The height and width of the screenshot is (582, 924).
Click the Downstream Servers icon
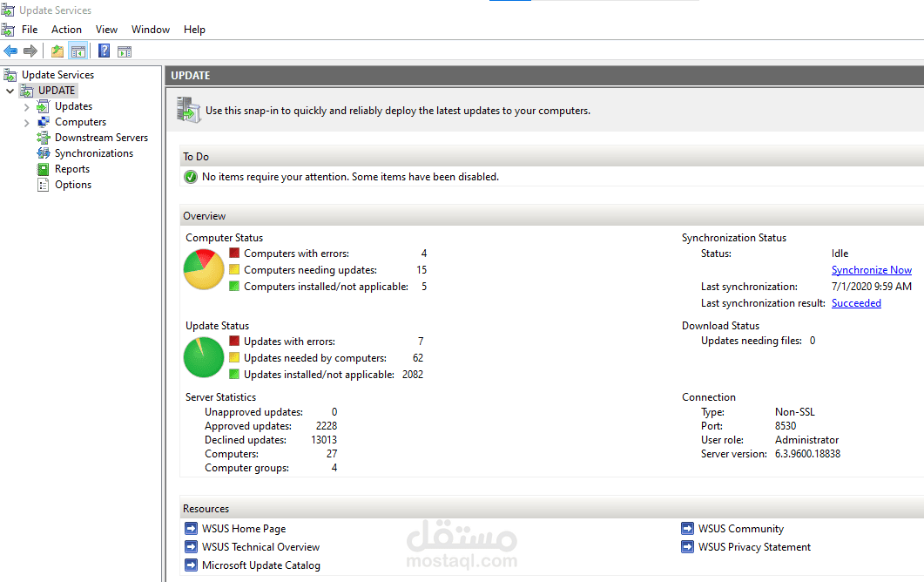click(43, 138)
